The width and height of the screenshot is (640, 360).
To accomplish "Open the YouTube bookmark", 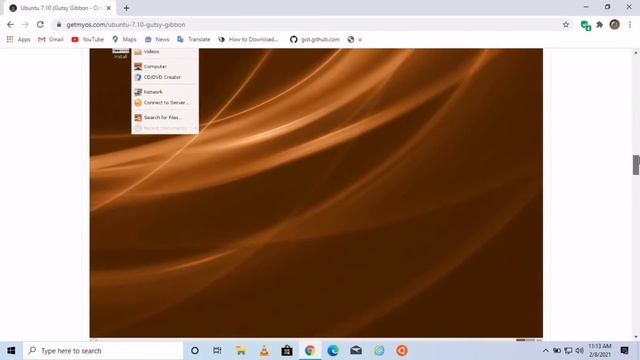I will tap(87, 39).
